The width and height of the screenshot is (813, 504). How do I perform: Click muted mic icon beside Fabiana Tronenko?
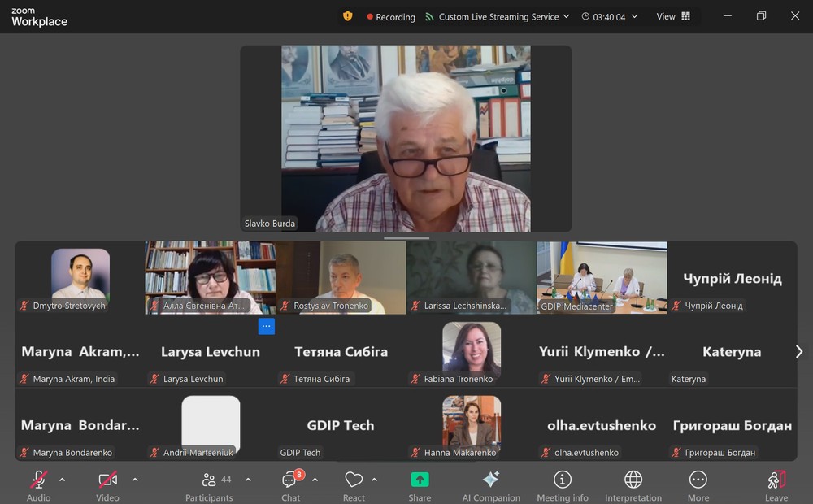tap(415, 379)
